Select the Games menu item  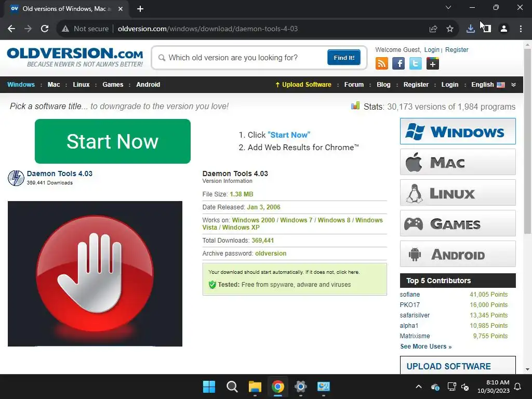click(113, 85)
